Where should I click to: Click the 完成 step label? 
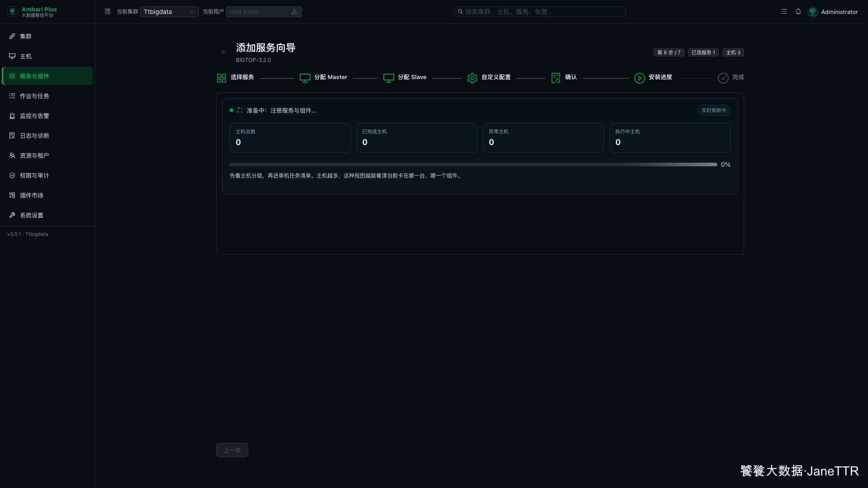click(x=738, y=77)
